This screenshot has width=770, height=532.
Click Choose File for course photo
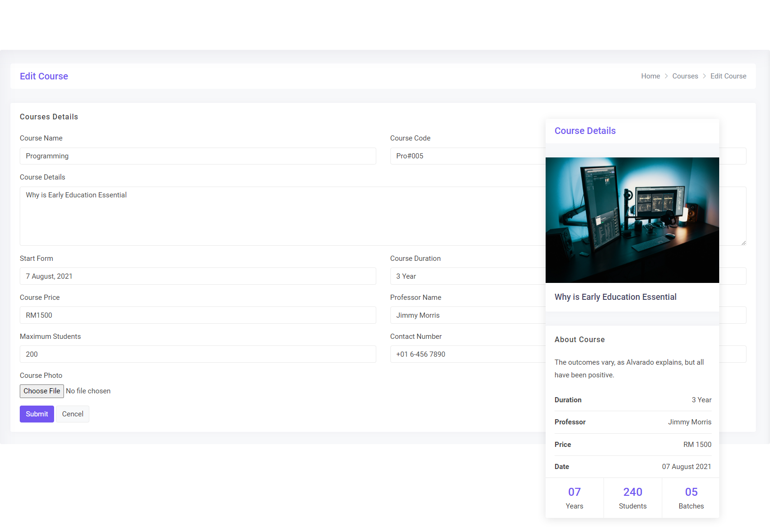tap(42, 391)
